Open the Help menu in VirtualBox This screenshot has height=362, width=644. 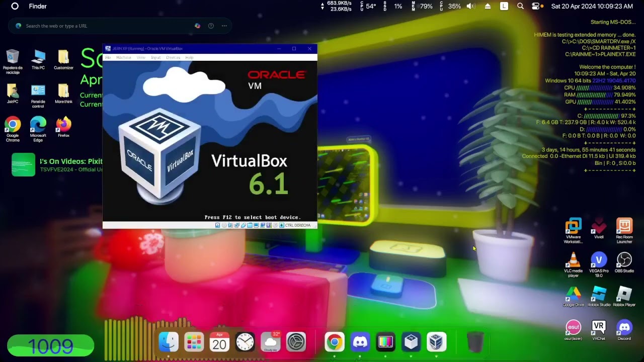[189, 58]
